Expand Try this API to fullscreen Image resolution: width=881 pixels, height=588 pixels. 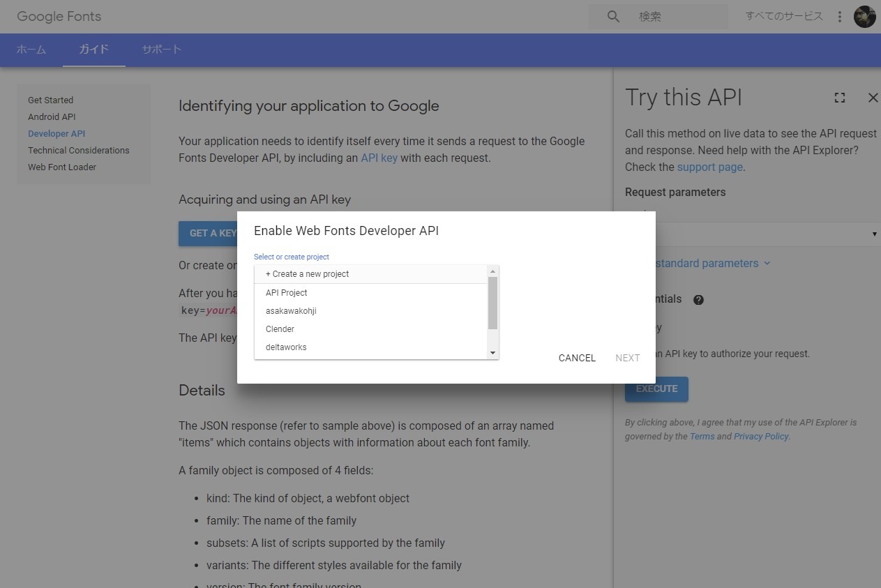point(840,98)
